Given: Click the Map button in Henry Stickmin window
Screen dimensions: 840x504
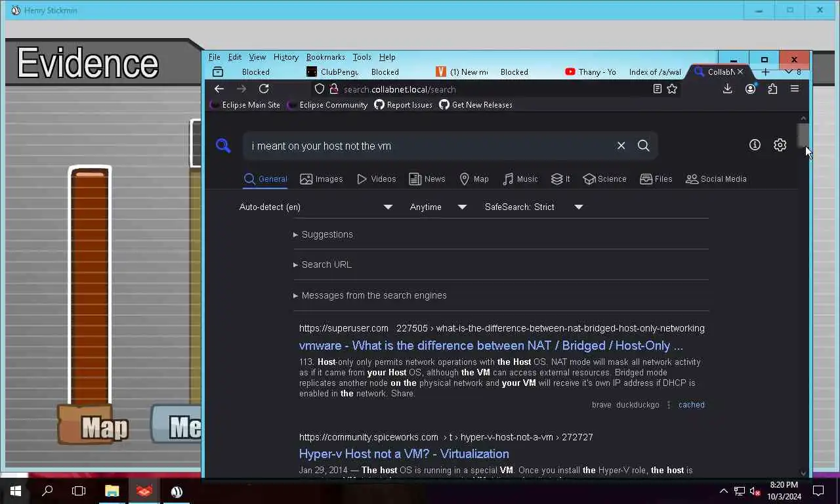Looking at the screenshot, I should pos(93,425).
